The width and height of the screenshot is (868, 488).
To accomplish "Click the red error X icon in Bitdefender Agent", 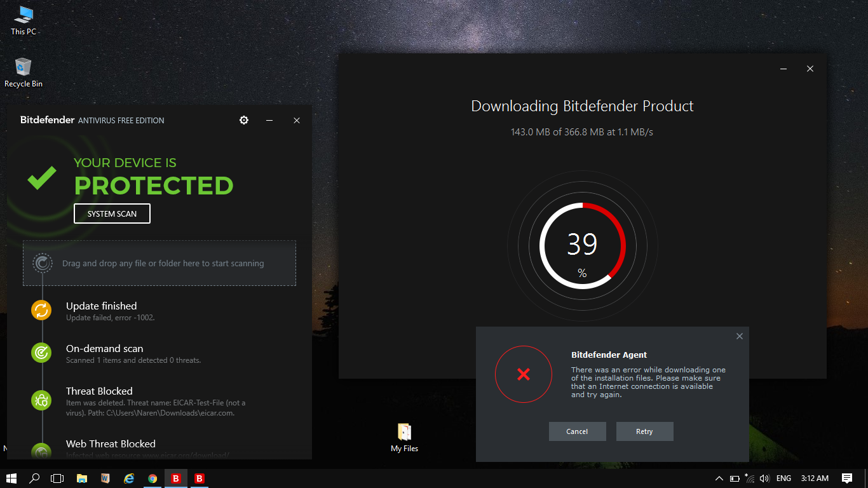I will [524, 374].
